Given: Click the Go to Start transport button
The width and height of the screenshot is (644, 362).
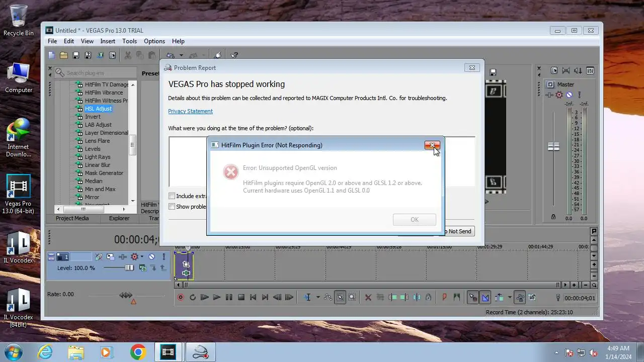Looking at the screenshot, I should click(253, 298).
